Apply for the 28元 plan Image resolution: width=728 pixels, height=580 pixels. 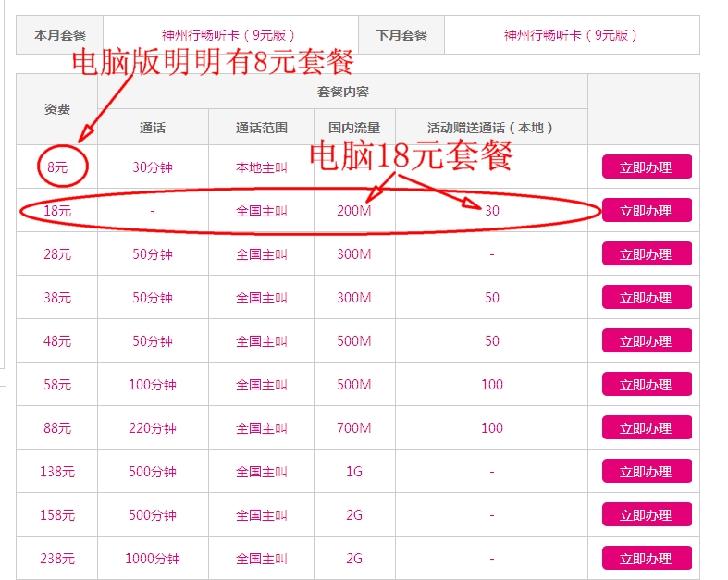(647, 254)
